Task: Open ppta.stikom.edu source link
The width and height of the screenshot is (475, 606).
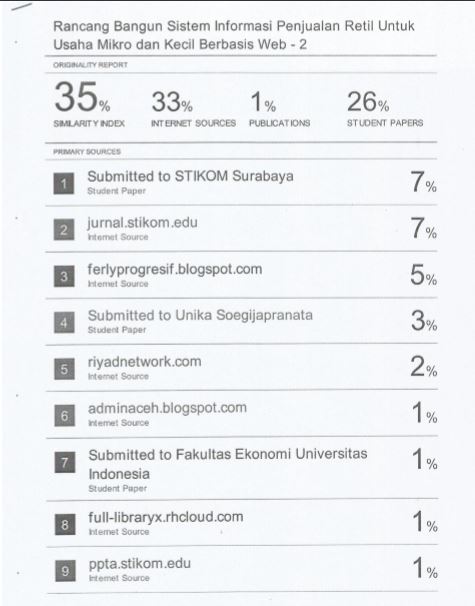Action: tap(140, 563)
